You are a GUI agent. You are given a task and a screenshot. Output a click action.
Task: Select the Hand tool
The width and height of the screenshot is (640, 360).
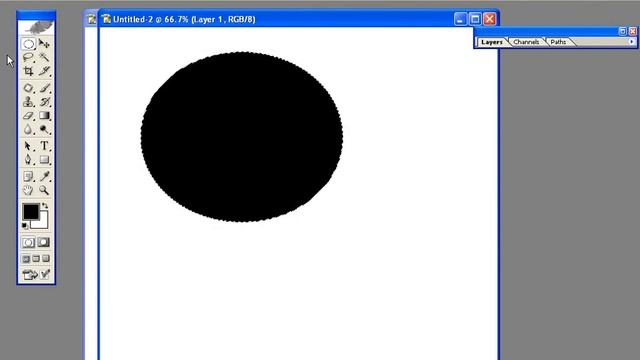(x=28, y=190)
